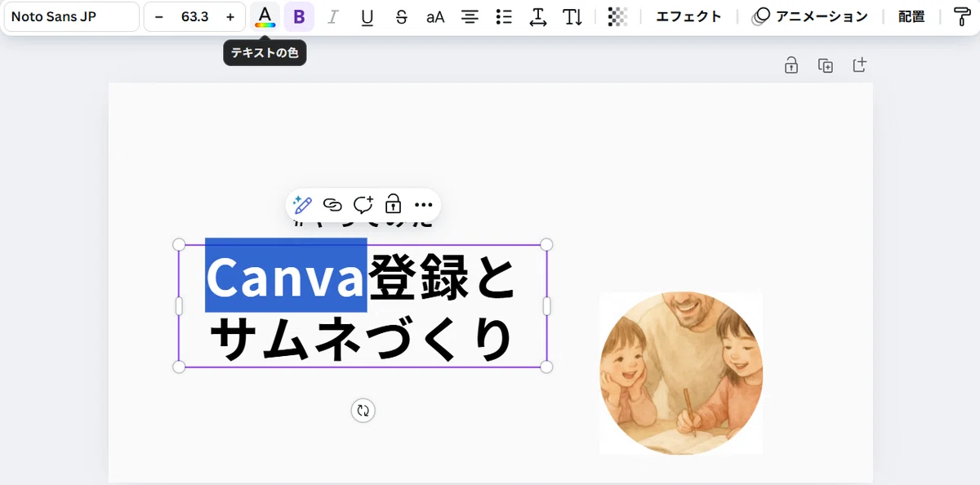
Task: Switch letter case with the aA button
Action: [435, 16]
